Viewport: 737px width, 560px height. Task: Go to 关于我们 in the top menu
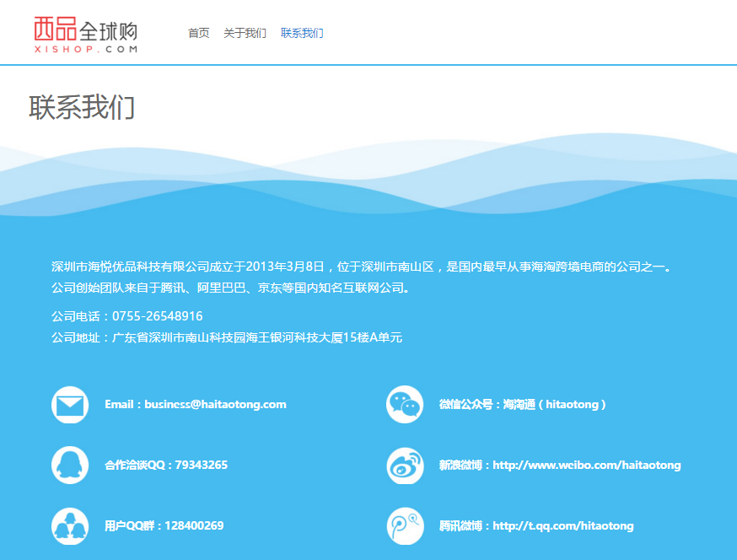[245, 33]
